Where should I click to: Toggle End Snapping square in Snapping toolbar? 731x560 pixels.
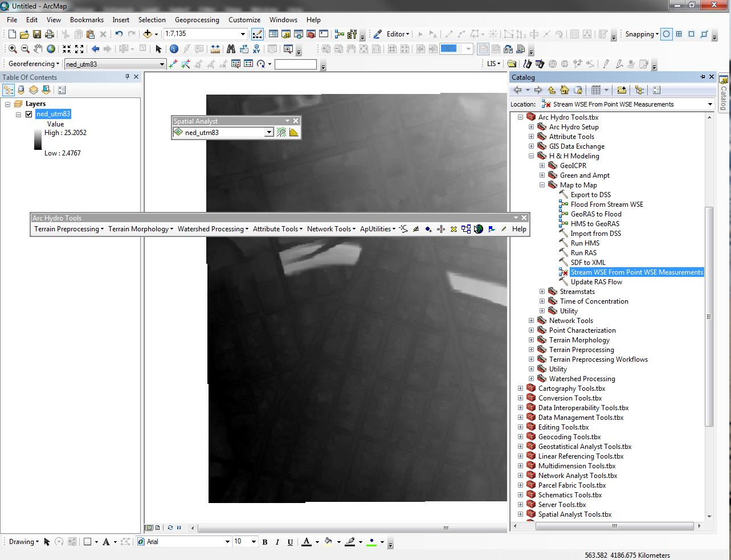(679, 34)
